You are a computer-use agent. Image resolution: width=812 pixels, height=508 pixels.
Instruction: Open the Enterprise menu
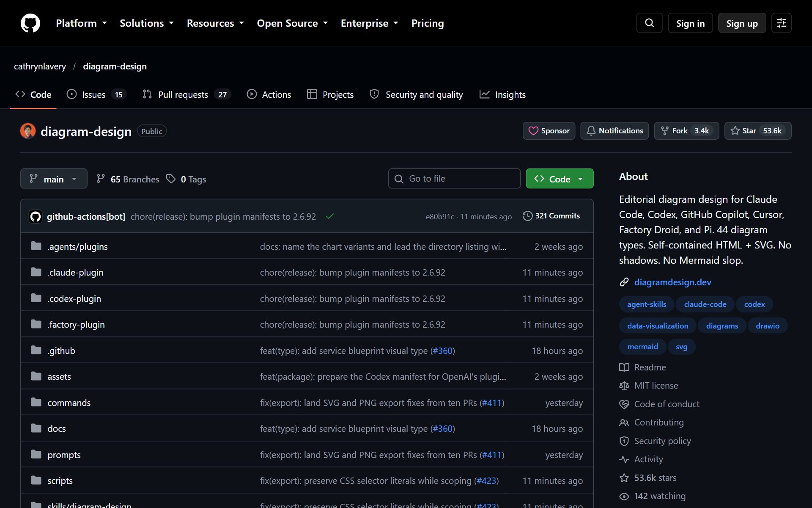(370, 23)
